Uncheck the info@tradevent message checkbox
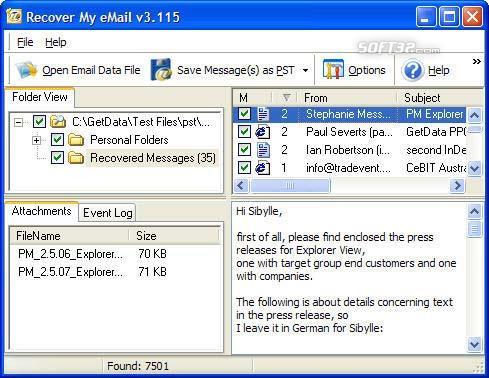The height and width of the screenshot is (378, 489). pos(244,168)
